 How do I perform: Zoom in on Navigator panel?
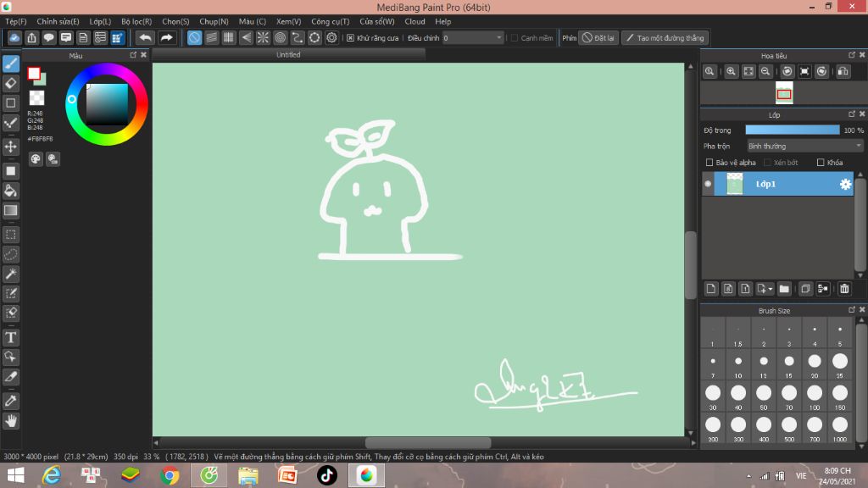[731, 71]
